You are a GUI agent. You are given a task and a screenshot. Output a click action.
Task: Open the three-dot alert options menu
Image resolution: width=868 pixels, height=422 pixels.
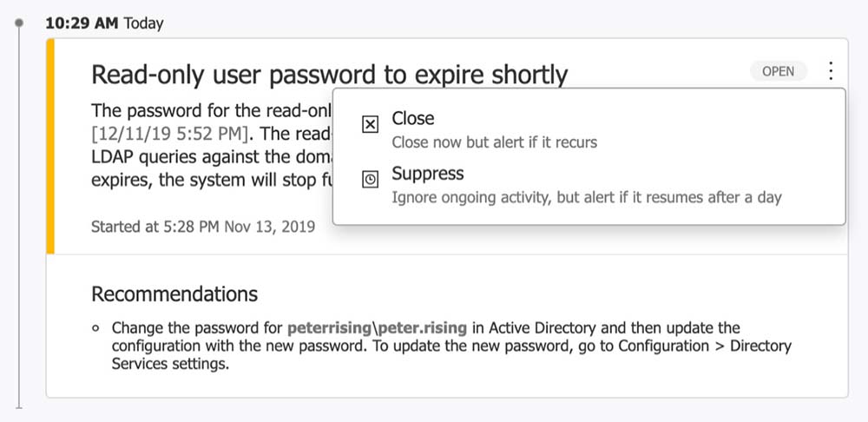click(x=832, y=71)
